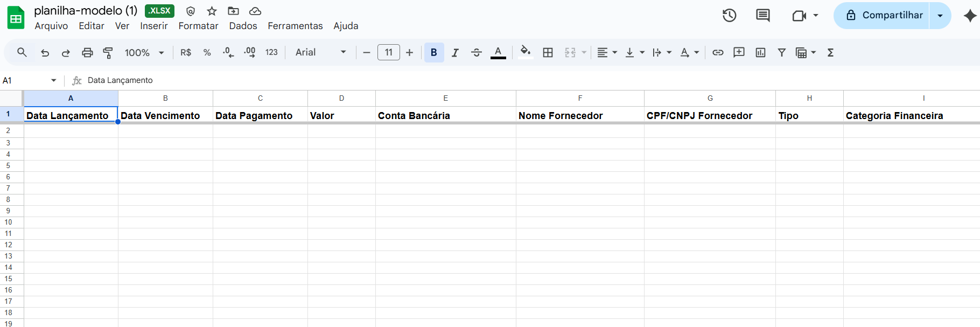Star the document with the star icon
Viewport: 980px width, 327px height.
click(x=212, y=11)
